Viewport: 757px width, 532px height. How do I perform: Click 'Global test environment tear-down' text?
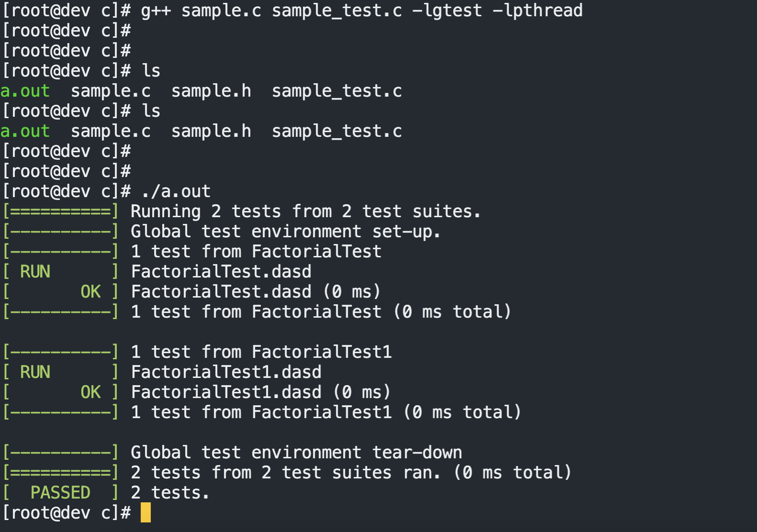pos(296,453)
